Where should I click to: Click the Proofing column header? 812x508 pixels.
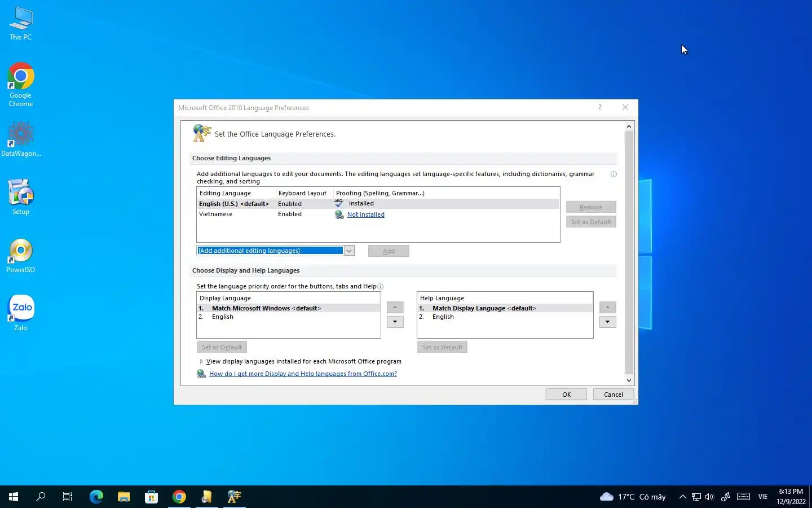[446, 193]
